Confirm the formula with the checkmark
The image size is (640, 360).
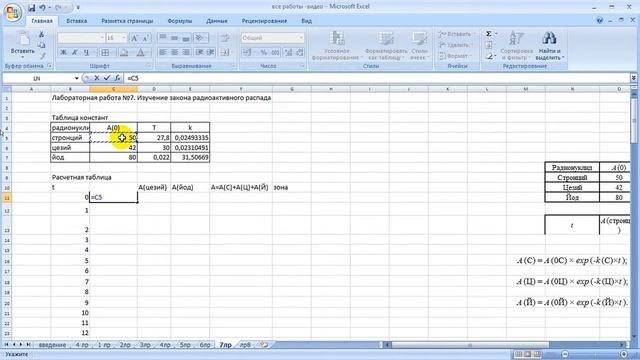click(107, 78)
